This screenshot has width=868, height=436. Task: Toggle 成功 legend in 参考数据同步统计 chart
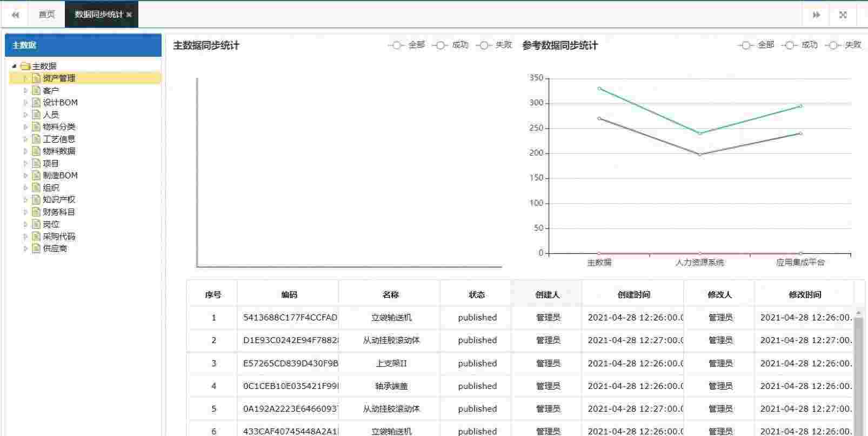tap(800, 45)
